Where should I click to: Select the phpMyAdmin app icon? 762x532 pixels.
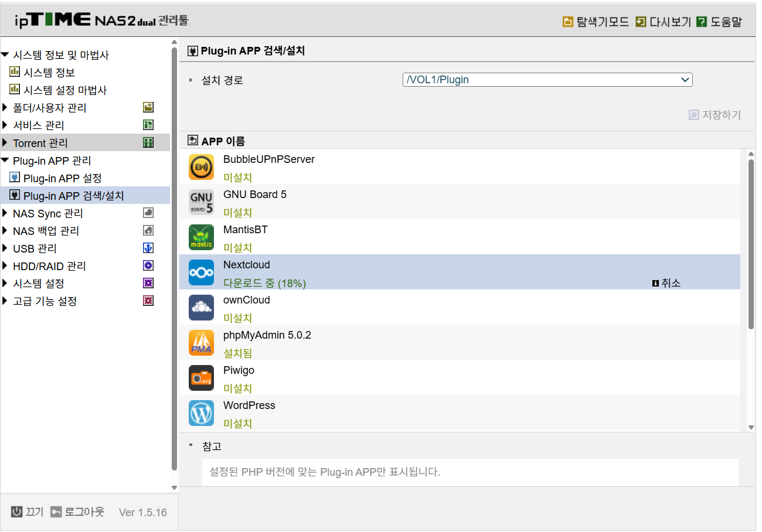coord(201,343)
